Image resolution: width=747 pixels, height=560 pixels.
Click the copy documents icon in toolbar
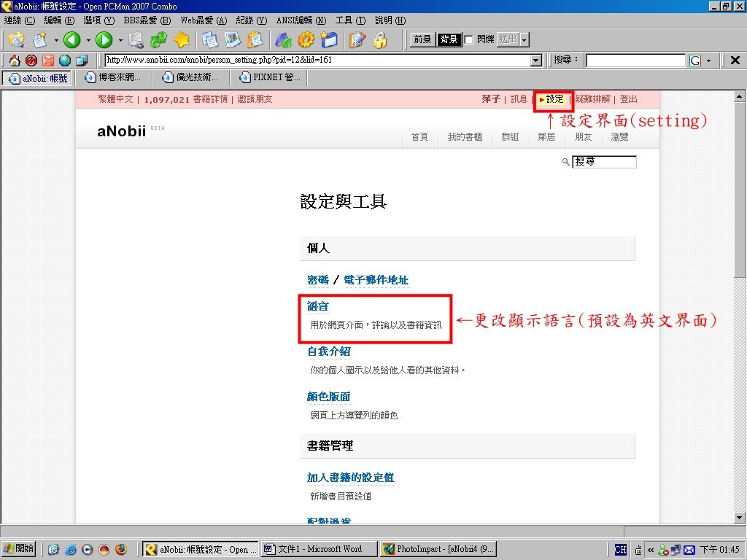pyautogui.click(x=209, y=39)
